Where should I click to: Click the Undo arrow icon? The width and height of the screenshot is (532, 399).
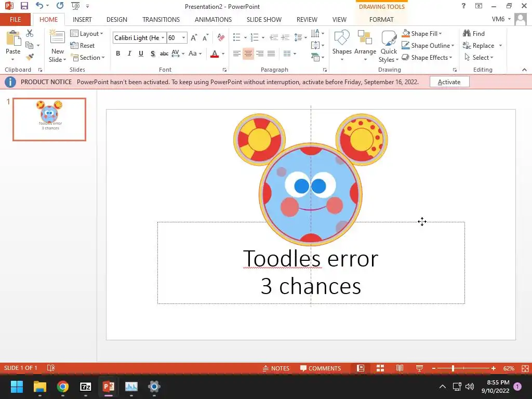coord(39,6)
